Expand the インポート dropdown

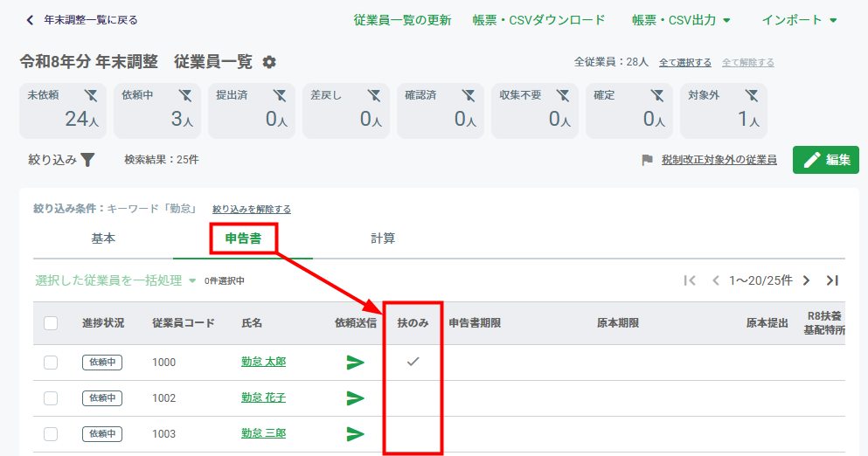point(799,20)
